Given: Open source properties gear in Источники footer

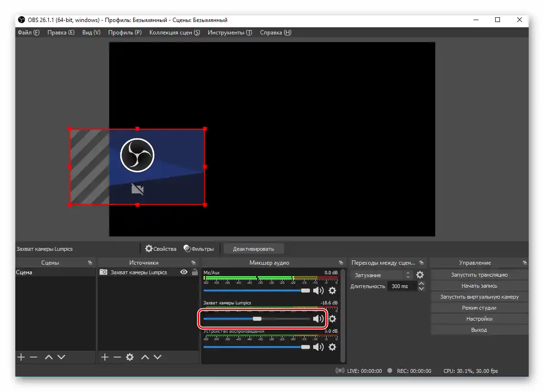Looking at the screenshot, I should click(130, 357).
